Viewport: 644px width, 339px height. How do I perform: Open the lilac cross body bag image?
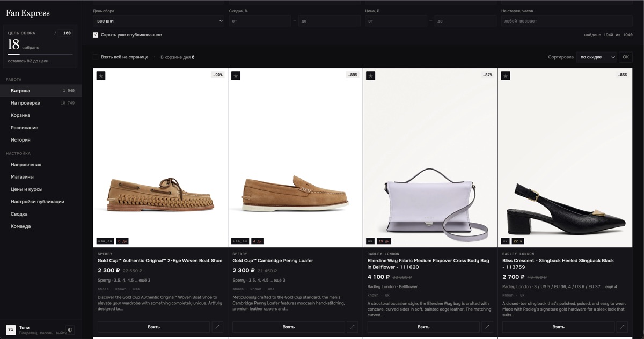[x=430, y=158]
